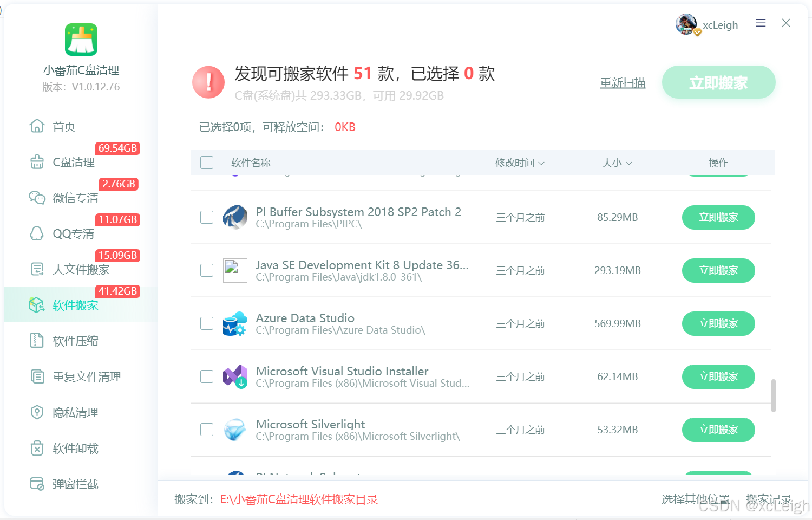Click the 隐私清理 shield icon
The height and width of the screenshot is (520, 812).
click(x=37, y=412)
